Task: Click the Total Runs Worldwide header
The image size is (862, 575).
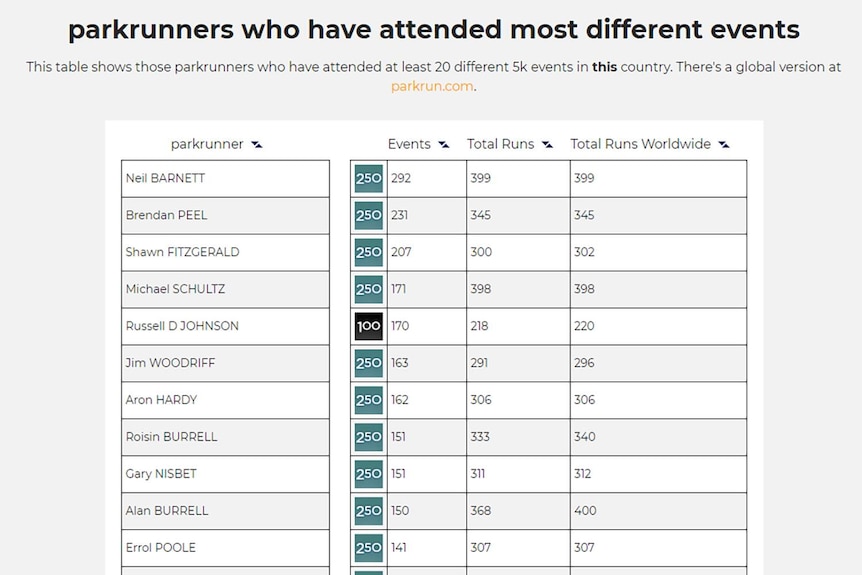Action: coord(640,144)
